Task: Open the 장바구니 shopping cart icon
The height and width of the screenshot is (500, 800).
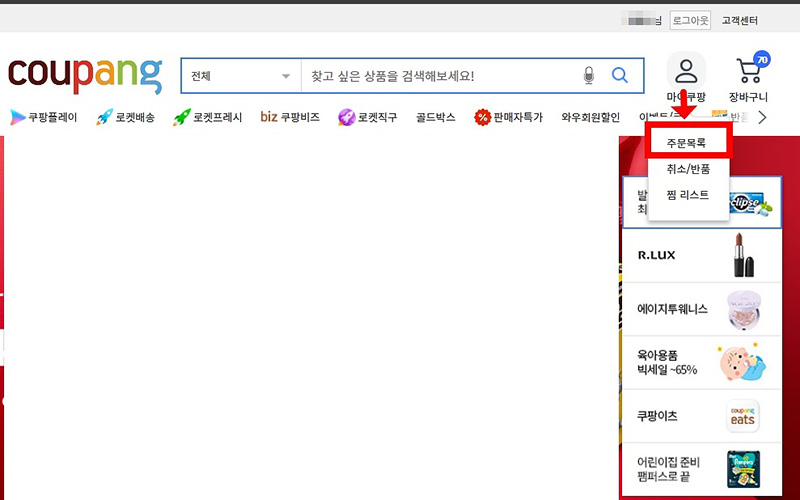Action: coord(749,71)
